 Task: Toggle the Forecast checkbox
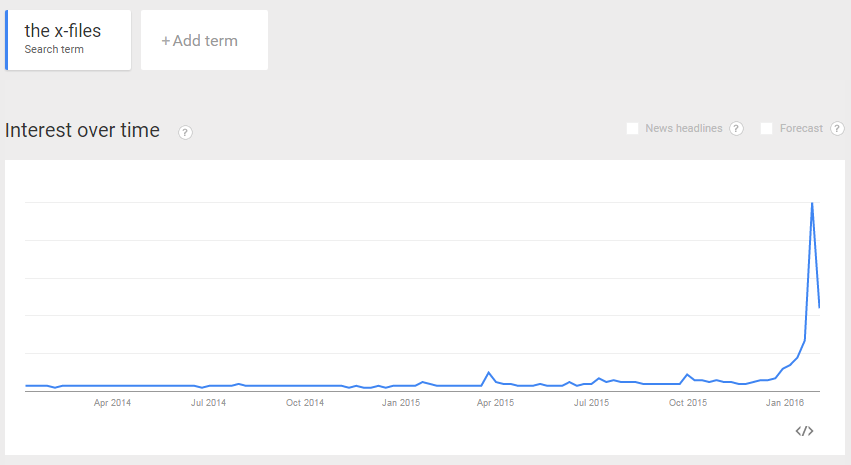[766, 128]
